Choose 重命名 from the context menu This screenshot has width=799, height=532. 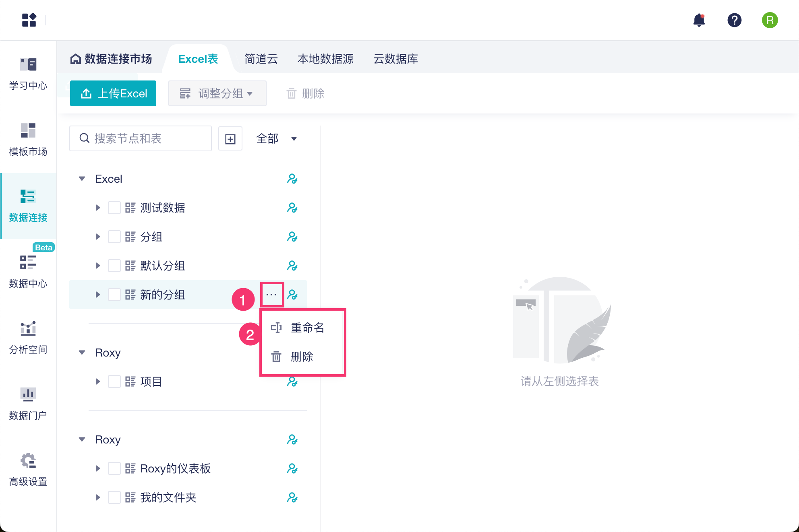(307, 328)
